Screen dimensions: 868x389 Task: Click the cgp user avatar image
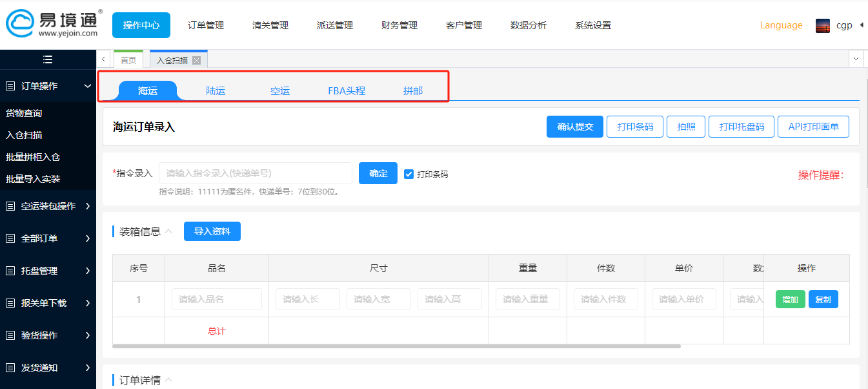pyautogui.click(x=822, y=25)
